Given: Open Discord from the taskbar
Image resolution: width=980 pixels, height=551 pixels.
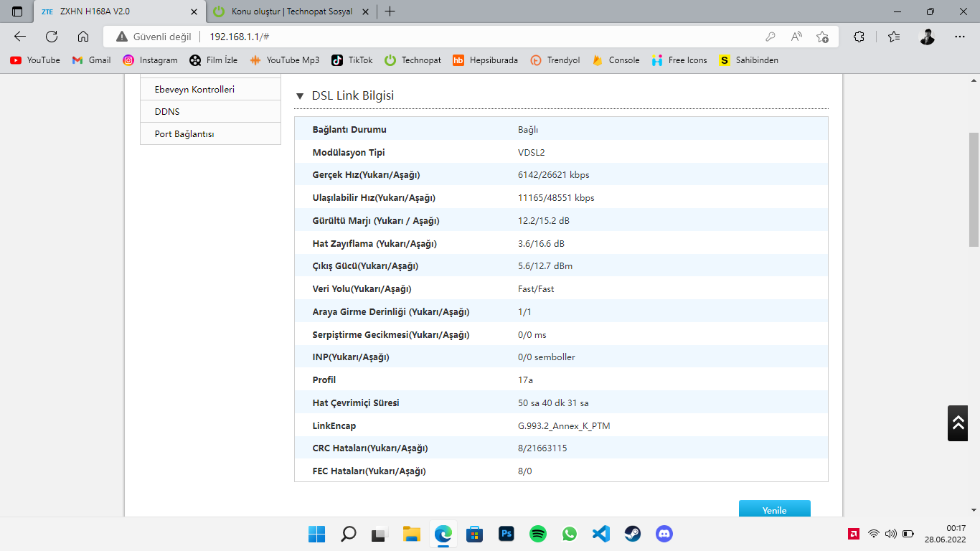Looking at the screenshot, I should (x=664, y=534).
